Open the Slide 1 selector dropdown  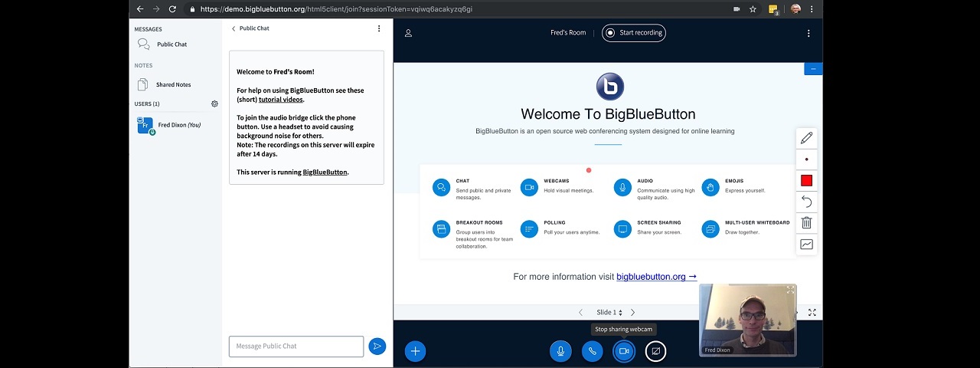609,313
